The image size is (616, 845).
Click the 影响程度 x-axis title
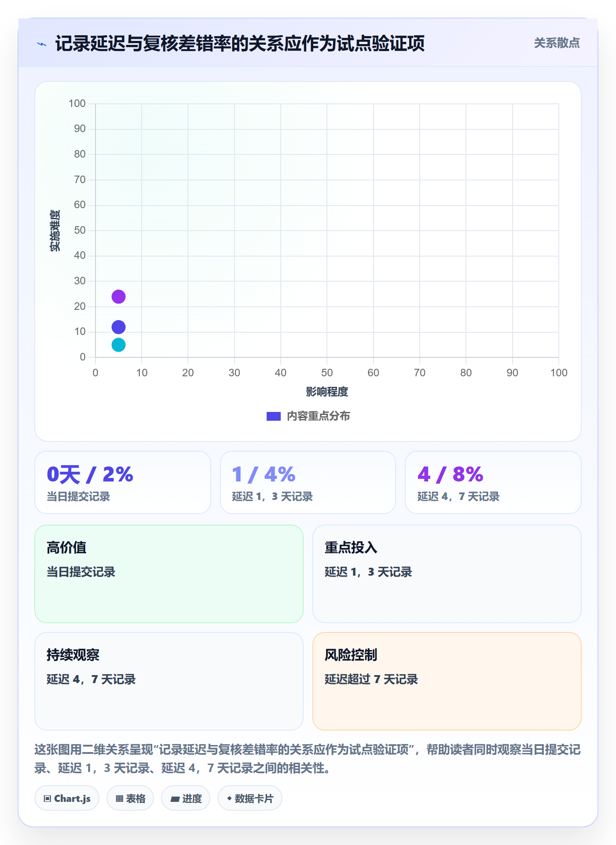(x=327, y=392)
